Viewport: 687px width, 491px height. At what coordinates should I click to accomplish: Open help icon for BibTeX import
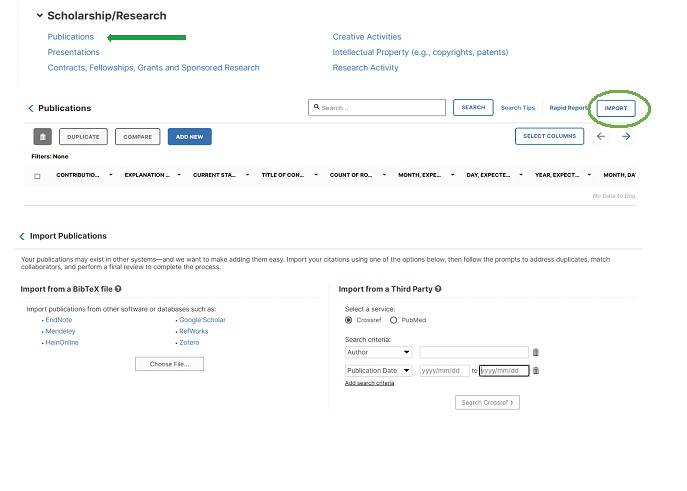[118, 289]
